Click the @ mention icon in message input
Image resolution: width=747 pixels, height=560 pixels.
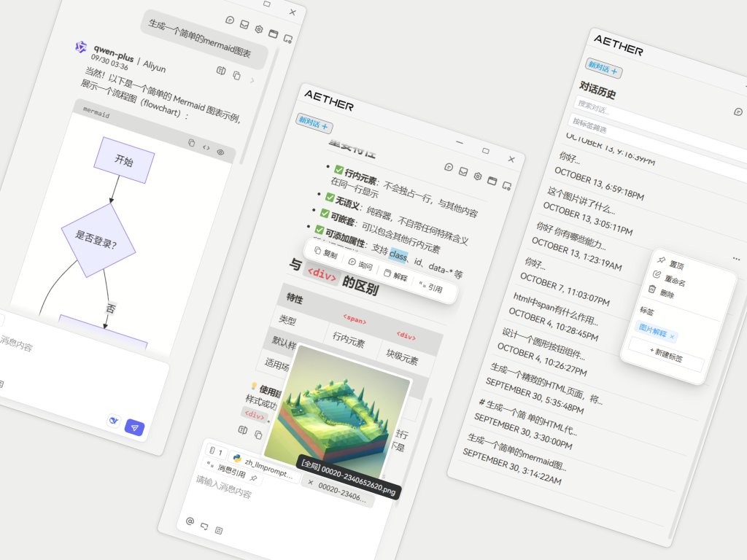tap(190, 521)
